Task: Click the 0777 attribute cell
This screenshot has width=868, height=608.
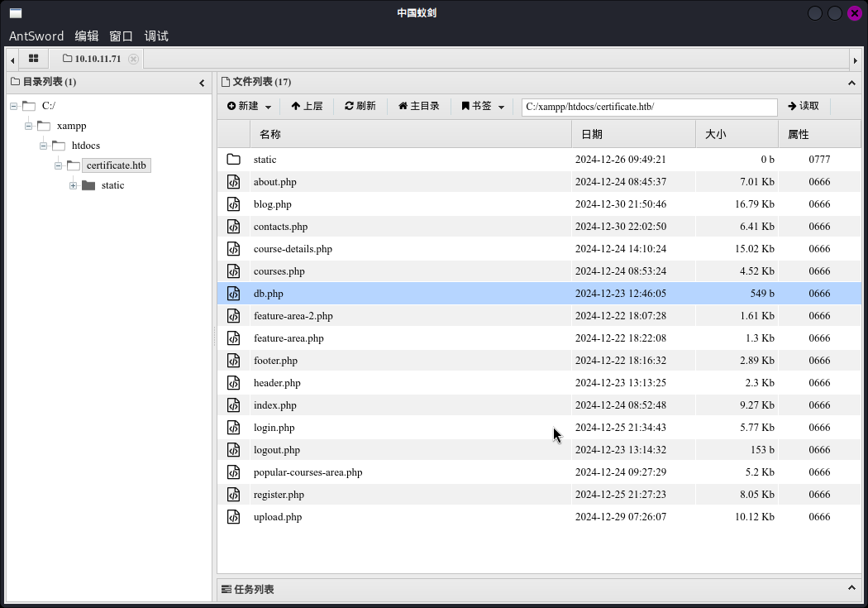Action: (x=819, y=160)
